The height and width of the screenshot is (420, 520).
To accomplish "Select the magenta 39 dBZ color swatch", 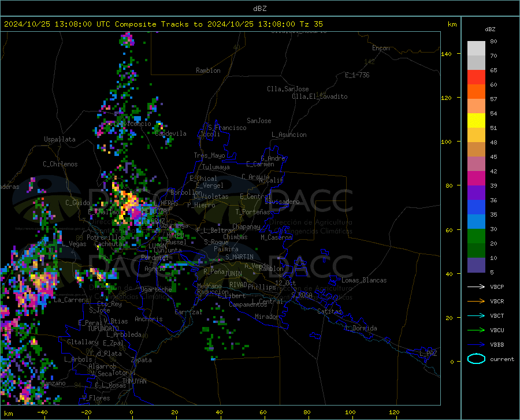I will point(476,178).
